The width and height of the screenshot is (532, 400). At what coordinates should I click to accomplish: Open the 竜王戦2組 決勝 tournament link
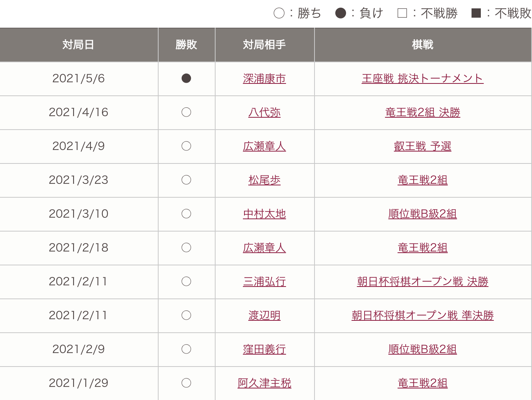(422, 113)
